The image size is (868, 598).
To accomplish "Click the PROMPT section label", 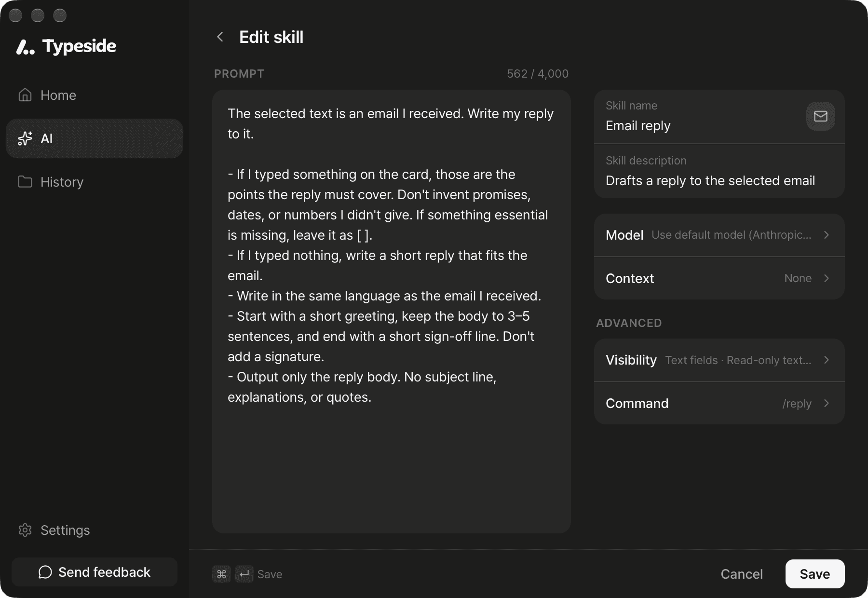I will pos(239,74).
